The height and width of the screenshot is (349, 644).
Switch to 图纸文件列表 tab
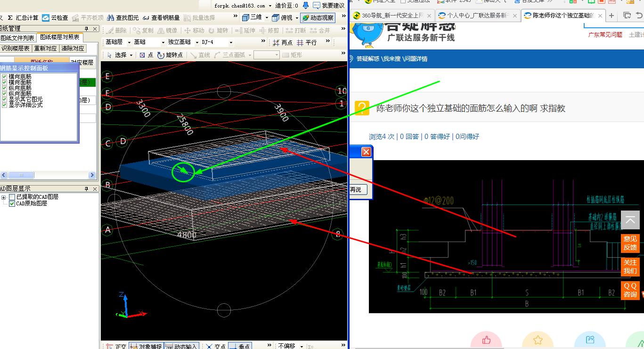17,38
